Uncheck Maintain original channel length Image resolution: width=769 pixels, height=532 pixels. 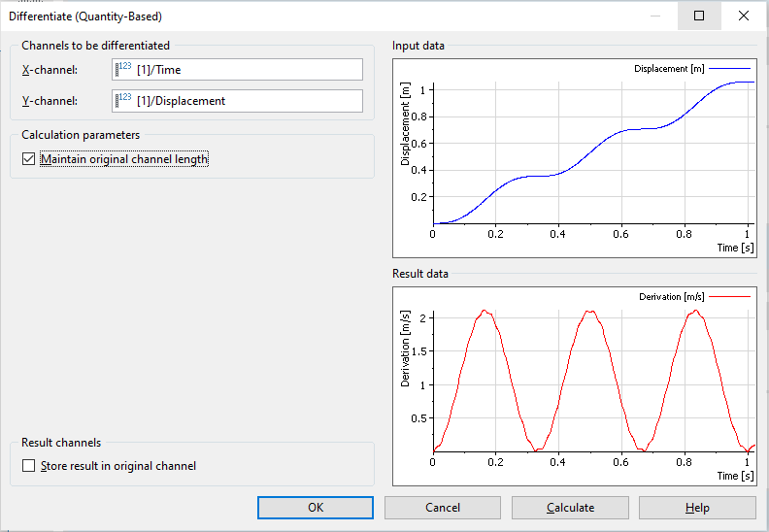coord(28,159)
